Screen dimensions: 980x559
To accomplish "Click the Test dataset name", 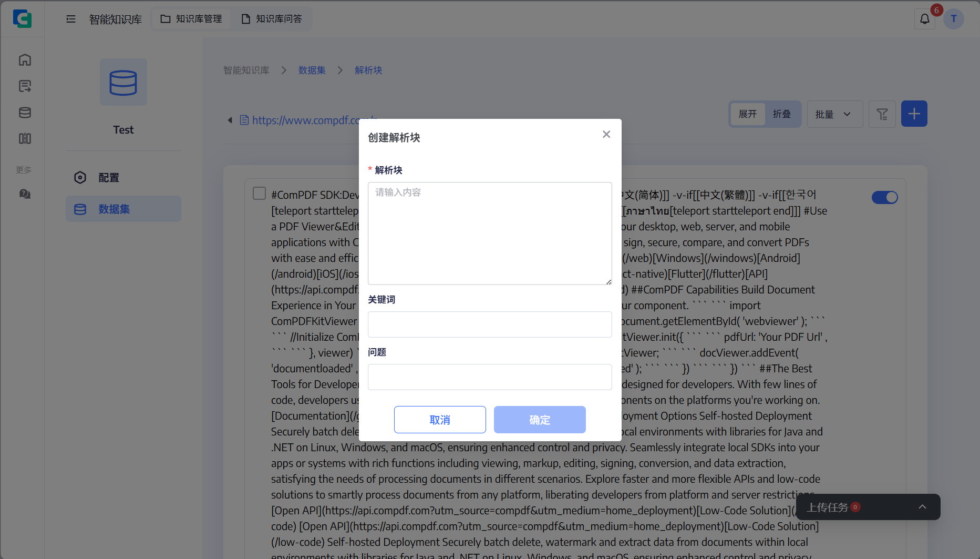I will 123,130.
